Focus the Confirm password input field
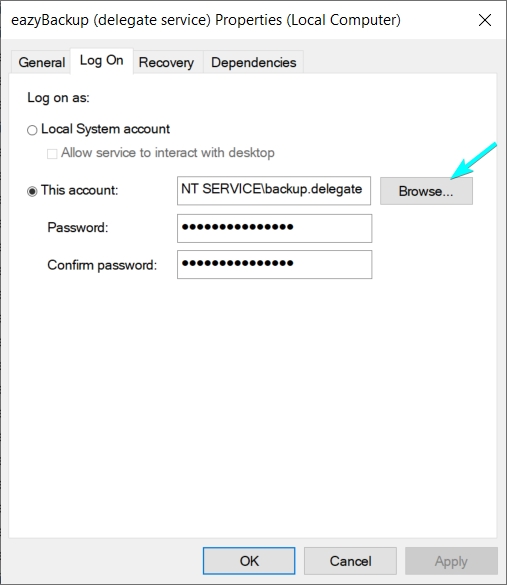This screenshot has height=585, width=507. pos(274,264)
